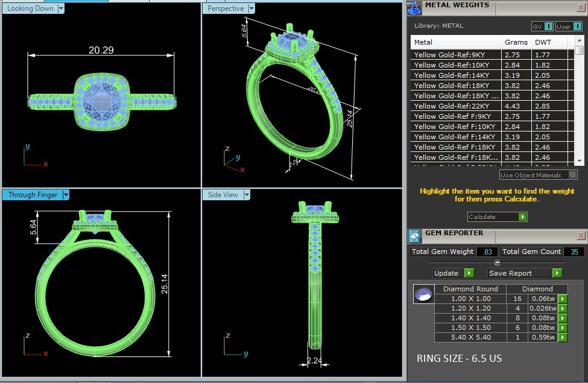Click the round diamond gem thumbnail
588x383 pixels.
click(422, 294)
